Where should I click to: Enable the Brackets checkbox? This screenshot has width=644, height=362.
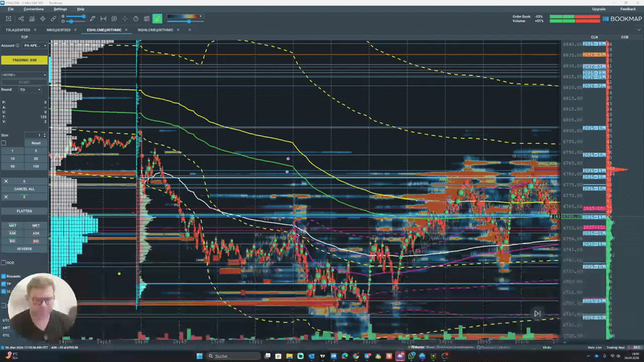(4, 277)
